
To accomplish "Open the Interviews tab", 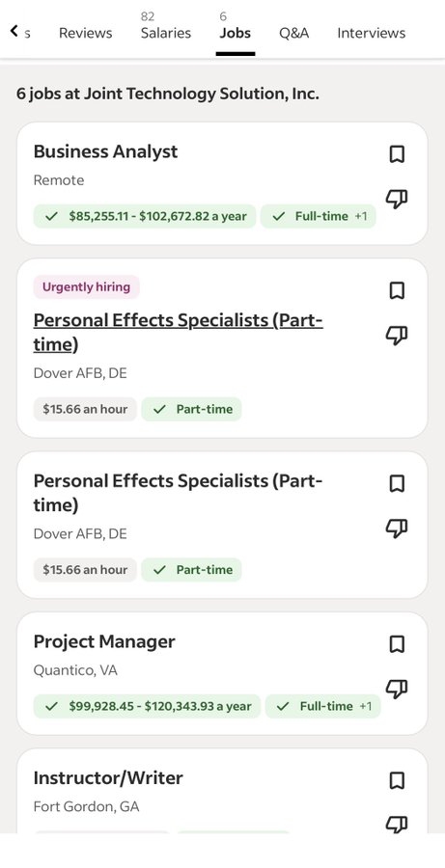I will tap(372, 33).
